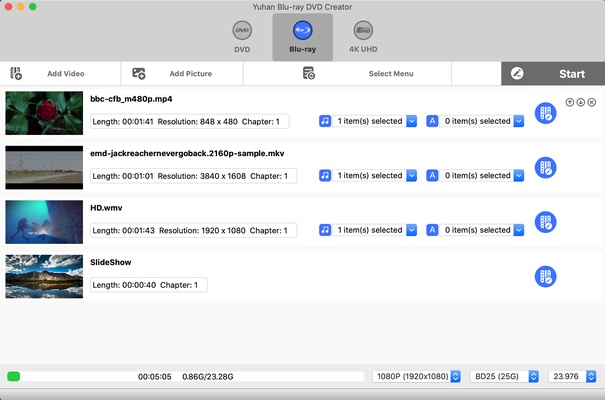The image size is (605, 400).
Task: Switch to the 4K UHD tab
Action: point(363,37)
